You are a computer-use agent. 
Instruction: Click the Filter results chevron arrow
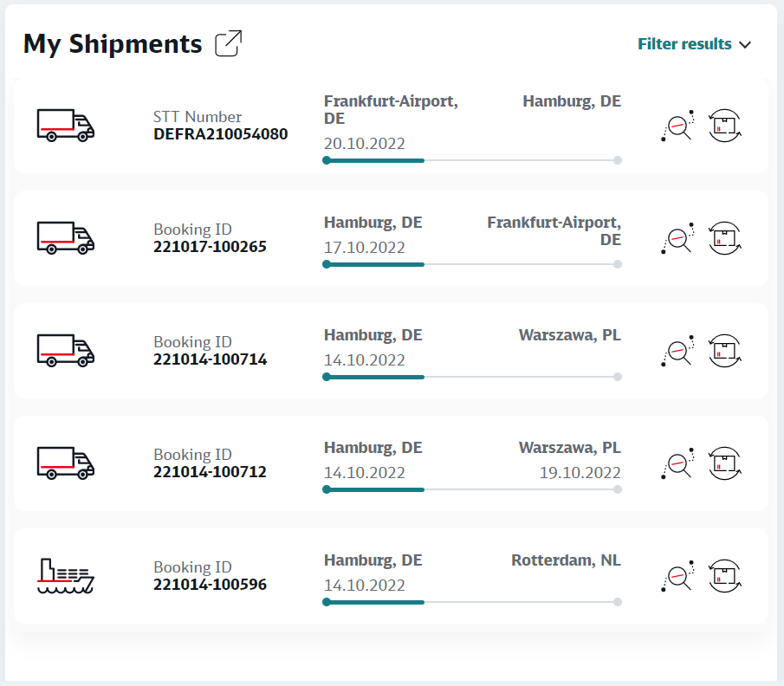pyautogui.click(x=745, y=45)
